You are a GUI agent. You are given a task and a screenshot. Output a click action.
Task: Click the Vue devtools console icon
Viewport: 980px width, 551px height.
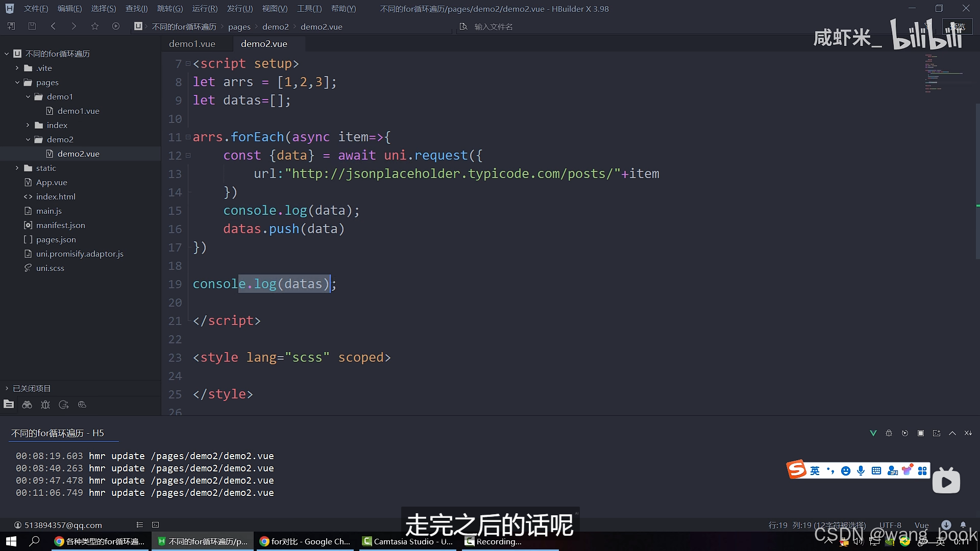(873, 433)
